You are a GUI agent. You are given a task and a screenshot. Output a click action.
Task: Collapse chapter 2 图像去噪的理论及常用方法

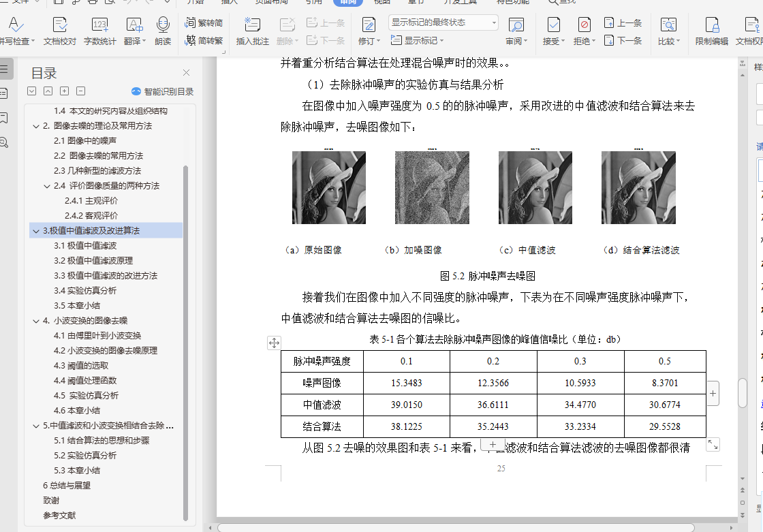click(x=36, y=126)
